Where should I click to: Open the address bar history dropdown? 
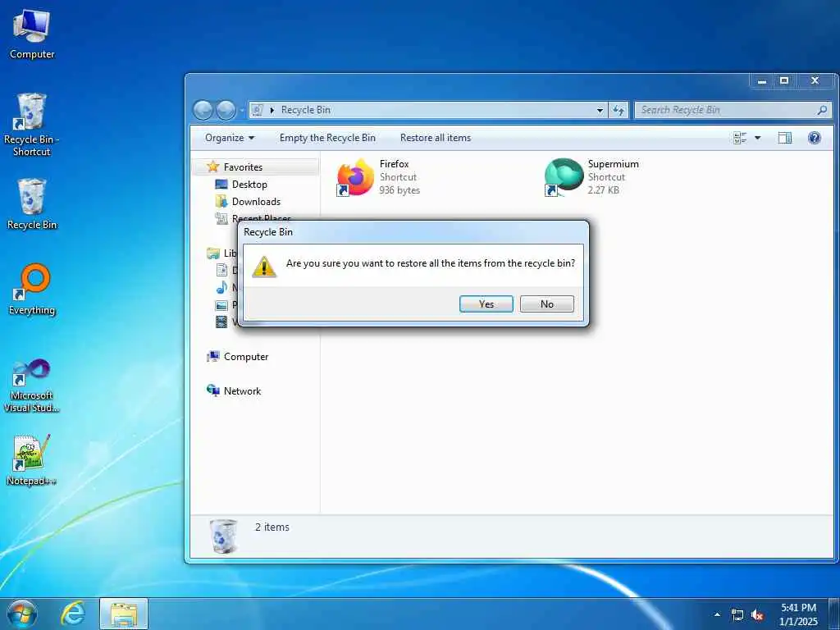[x=600, y=110]
